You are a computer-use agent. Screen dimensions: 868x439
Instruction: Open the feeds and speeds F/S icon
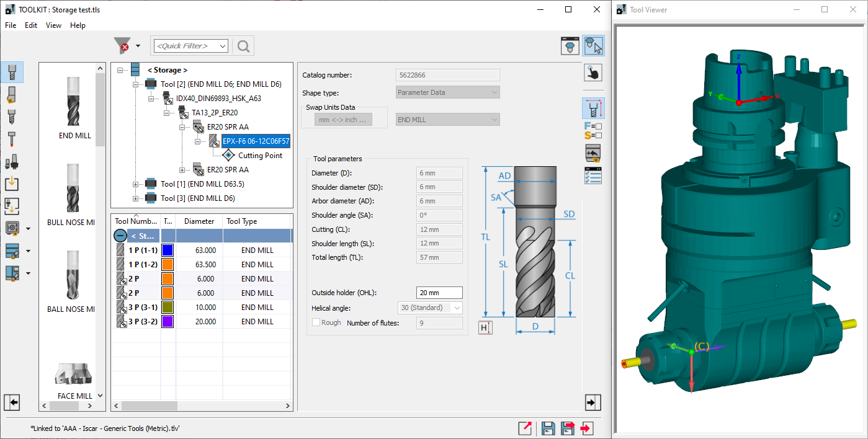point(593,131)
